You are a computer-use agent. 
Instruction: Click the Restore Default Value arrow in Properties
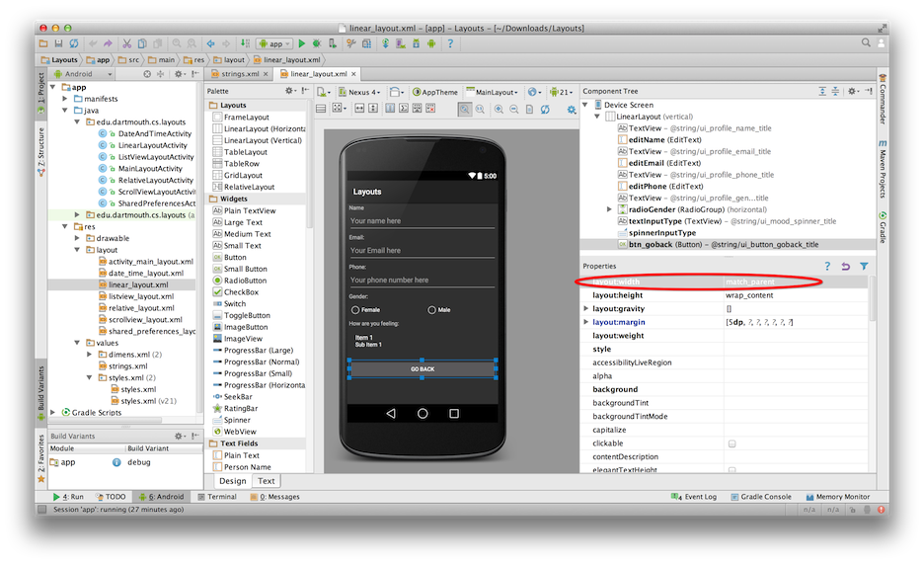pyautogui.click(x=845, y=267)
